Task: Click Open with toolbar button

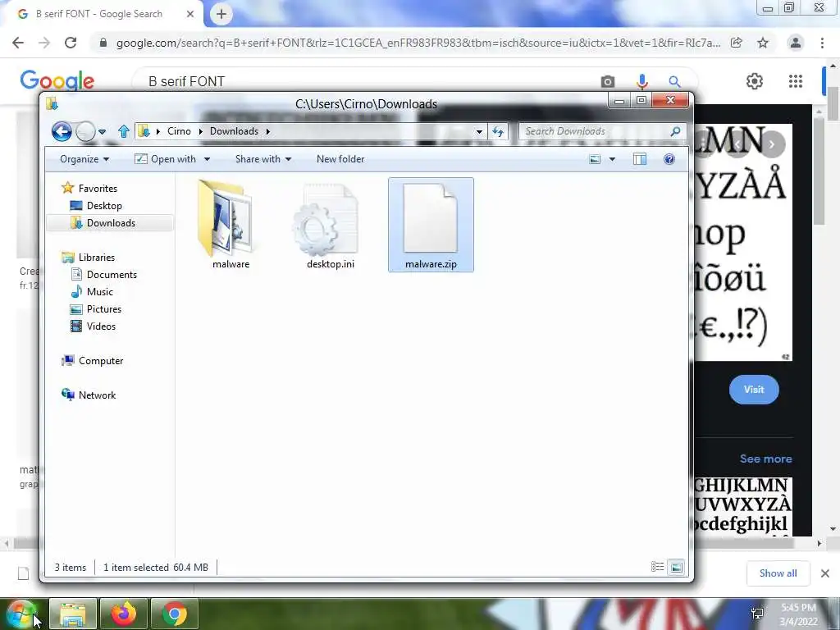Action: point(166,159)
